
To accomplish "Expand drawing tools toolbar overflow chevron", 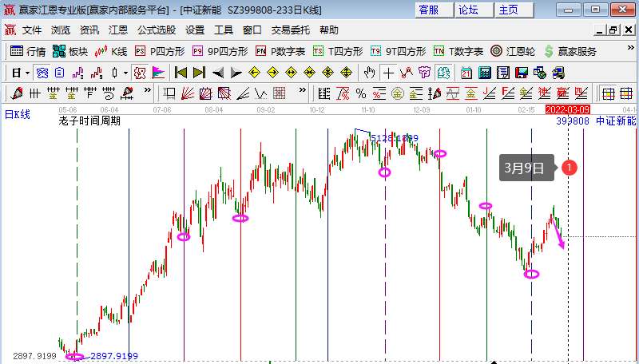I will pos(148,89).
